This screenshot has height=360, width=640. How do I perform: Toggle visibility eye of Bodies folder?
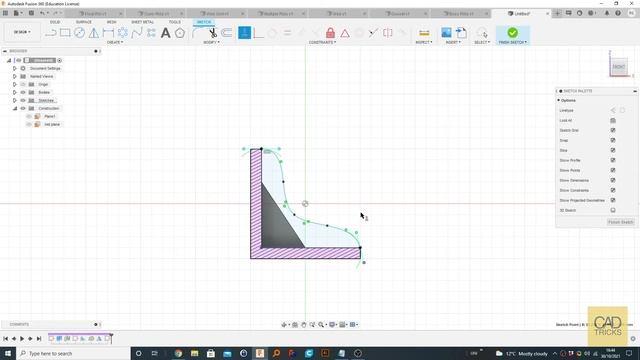click(x=23, y=92)
